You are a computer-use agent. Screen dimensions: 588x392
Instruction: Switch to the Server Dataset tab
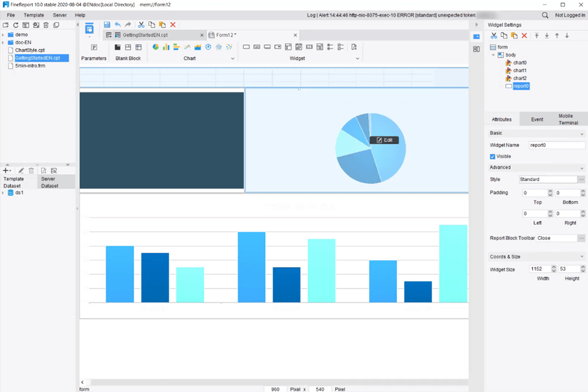click(x=50, y=182)
